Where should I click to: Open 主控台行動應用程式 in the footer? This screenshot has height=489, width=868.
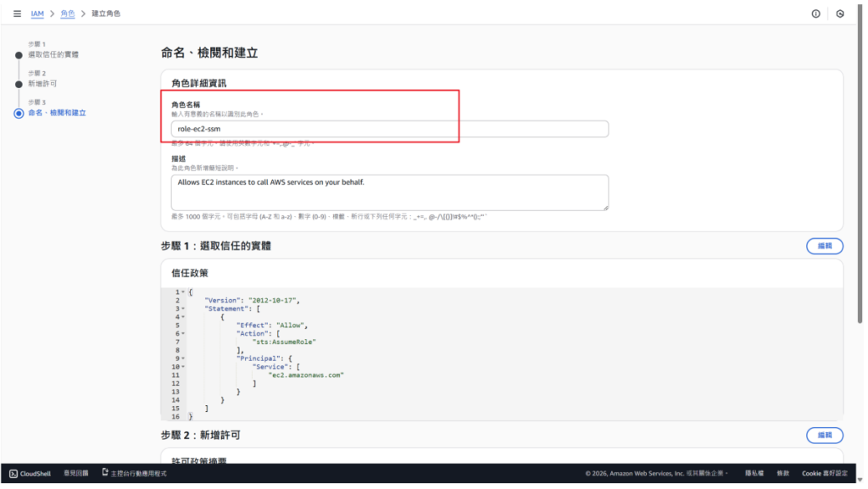pos(134,473)
